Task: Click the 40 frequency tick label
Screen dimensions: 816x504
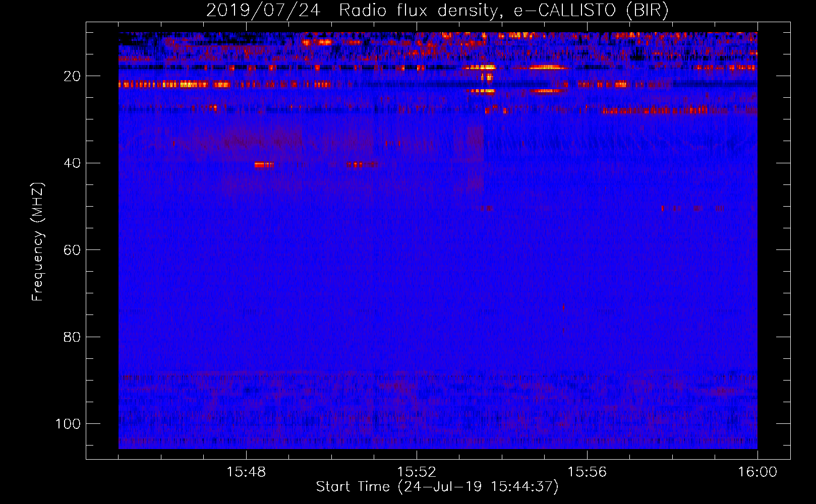Action: pyautogui.click(x=72, y=163)
